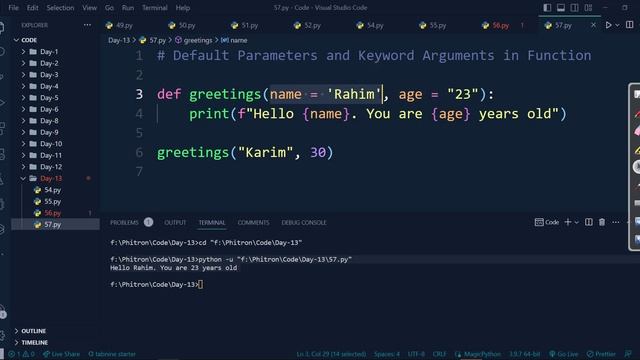Switch to the Debug Console tab
640x360 pixels.
[x=304, y=222]
